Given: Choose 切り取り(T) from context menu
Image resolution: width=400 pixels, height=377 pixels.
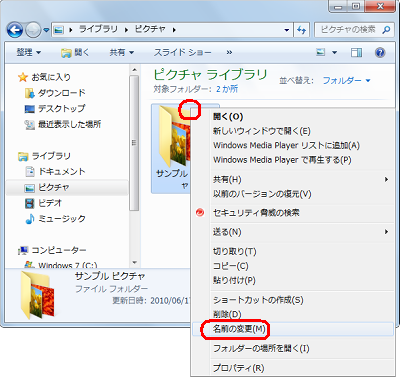Looking at the screenshot, I should tap(235, 251).
